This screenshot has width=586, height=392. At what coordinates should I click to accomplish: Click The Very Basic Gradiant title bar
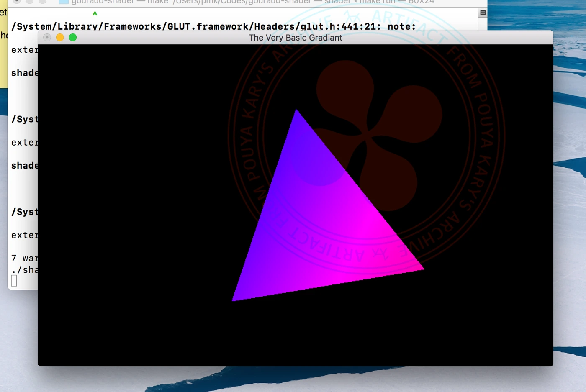[x=295, y=38]
